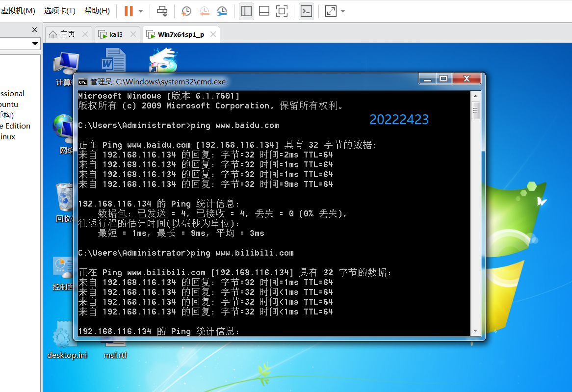The height and width of the screenshot is (392, 572).
Task: Click the cmd scrollbar down arrow
Action: tap(475, 331)
